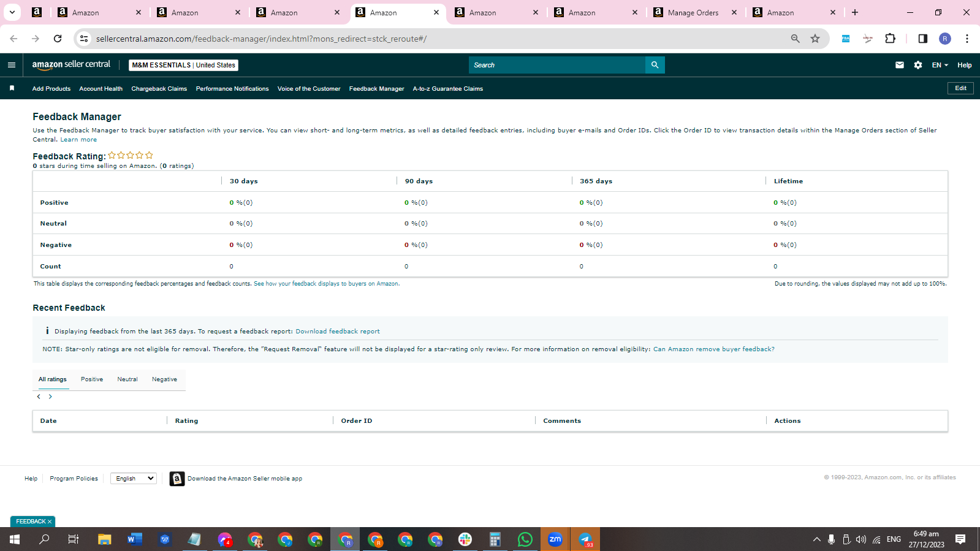Open the Windows Start menu
The image size is (980, 551).
pyautogui.click(x=15, y=539)
